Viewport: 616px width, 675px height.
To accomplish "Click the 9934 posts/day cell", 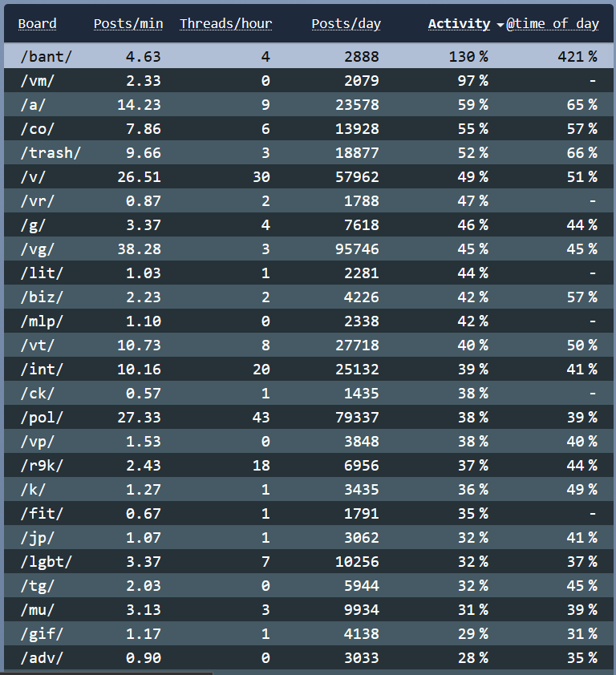I will pos(362,610).
